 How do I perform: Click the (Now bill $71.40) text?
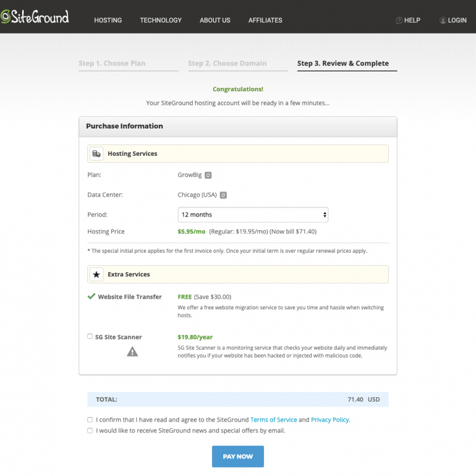293,232
